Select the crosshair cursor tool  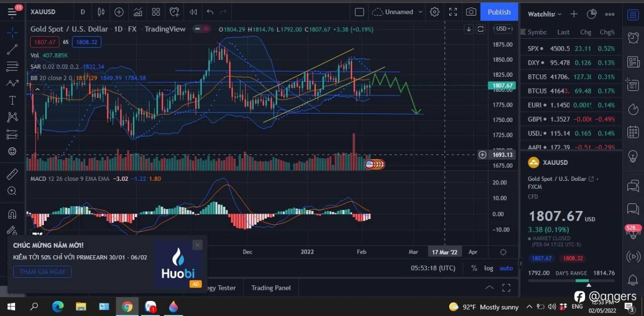12,32
